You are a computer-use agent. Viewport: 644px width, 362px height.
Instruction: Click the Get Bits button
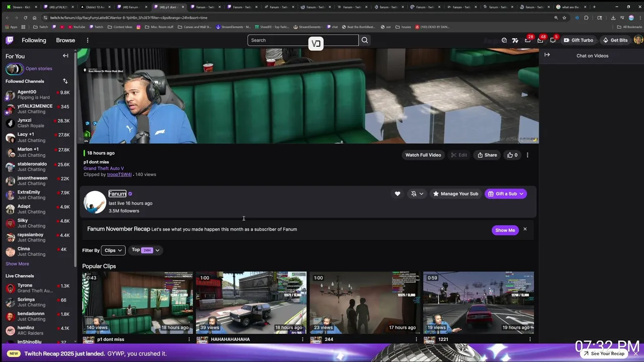coord(615,40)
